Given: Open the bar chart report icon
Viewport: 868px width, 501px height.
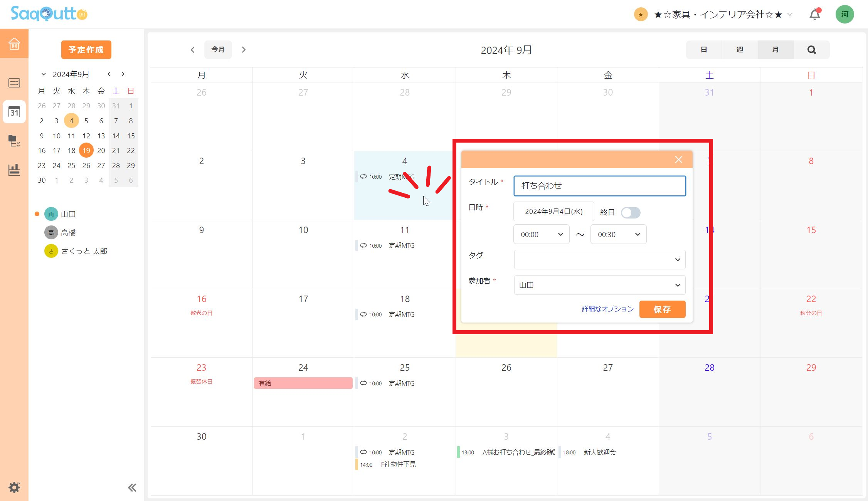Looking at the screenshot, I should point(14,170).
